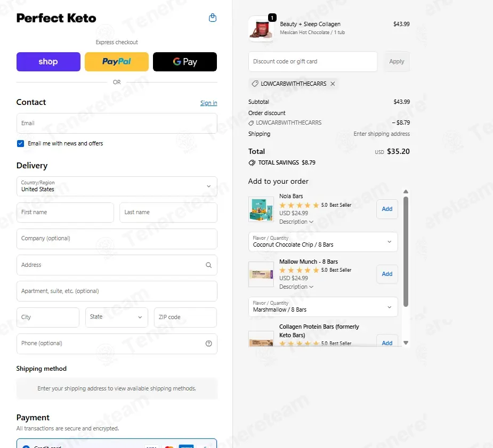This screenshot has height=448, width=493.
Task: Focus the Phone (optional) field
Action: click(x=117, y=344)
